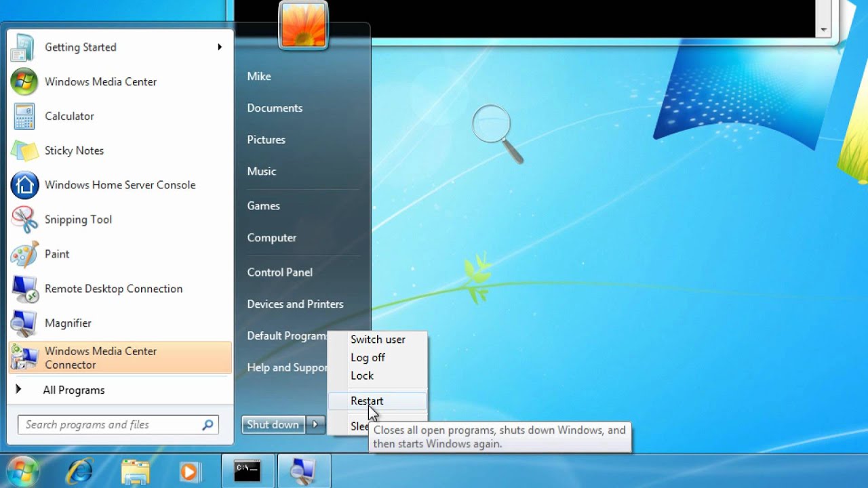Screen dimensions: 868x488
Task: Open Windows Explorer folder on taskbar
Action: (x=135, y=472)
